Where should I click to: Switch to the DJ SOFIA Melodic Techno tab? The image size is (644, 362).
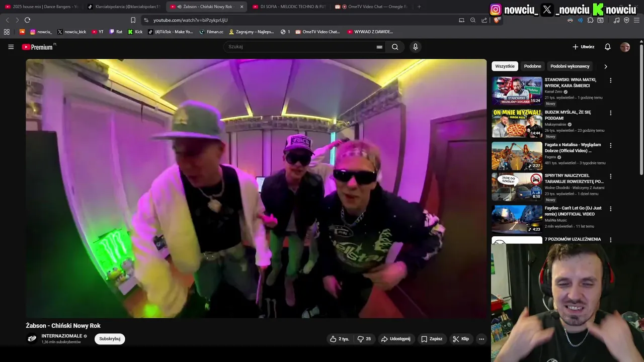289,7
